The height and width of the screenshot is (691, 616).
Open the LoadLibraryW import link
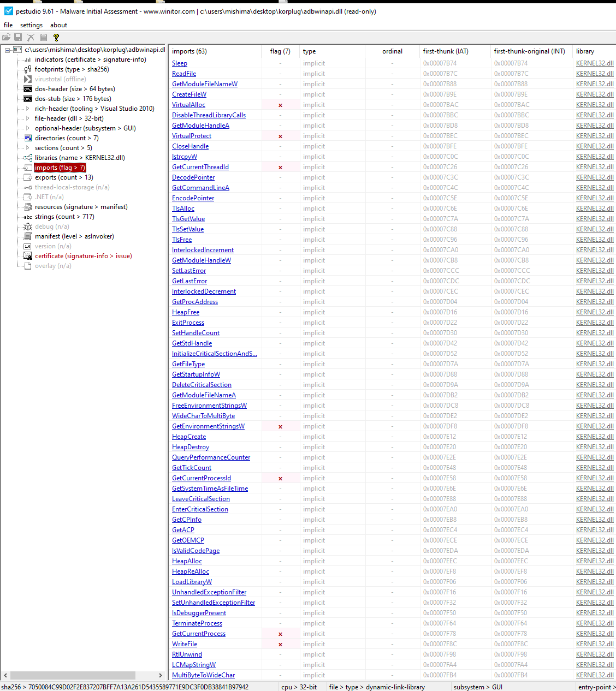point(192,582)
